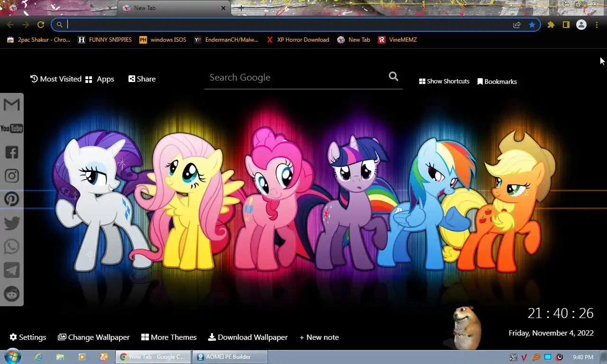The image size is (607, 364).
Task: Click the cyan monitor tray icon
Action: pyautogui.click(x=548, y=357)
